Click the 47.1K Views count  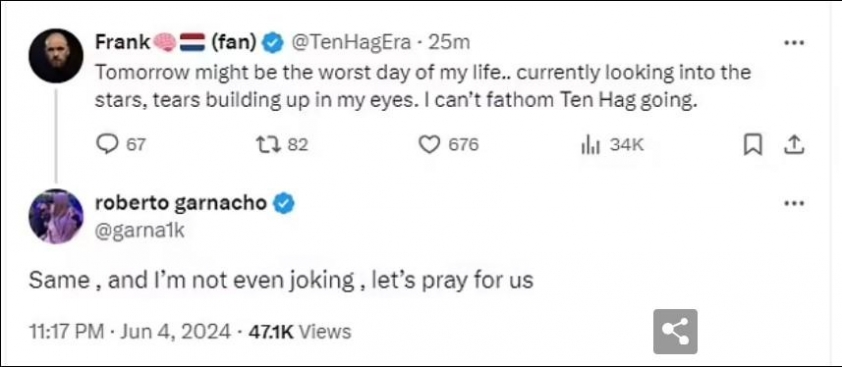(300, 331)
